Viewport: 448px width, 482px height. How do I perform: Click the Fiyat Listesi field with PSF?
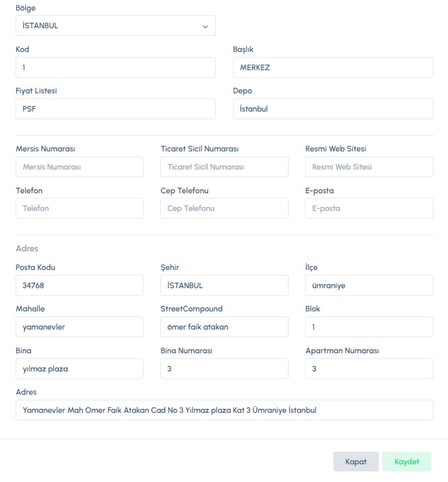coord(116,109)
